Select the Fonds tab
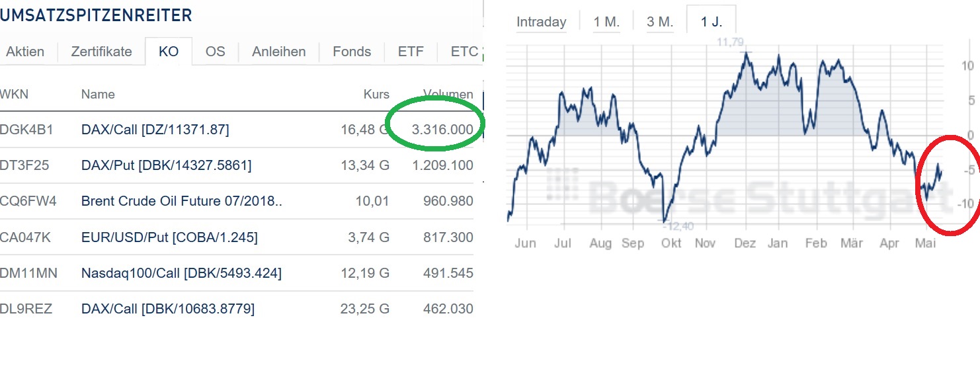The image size is (980, 373). (352, 52)
